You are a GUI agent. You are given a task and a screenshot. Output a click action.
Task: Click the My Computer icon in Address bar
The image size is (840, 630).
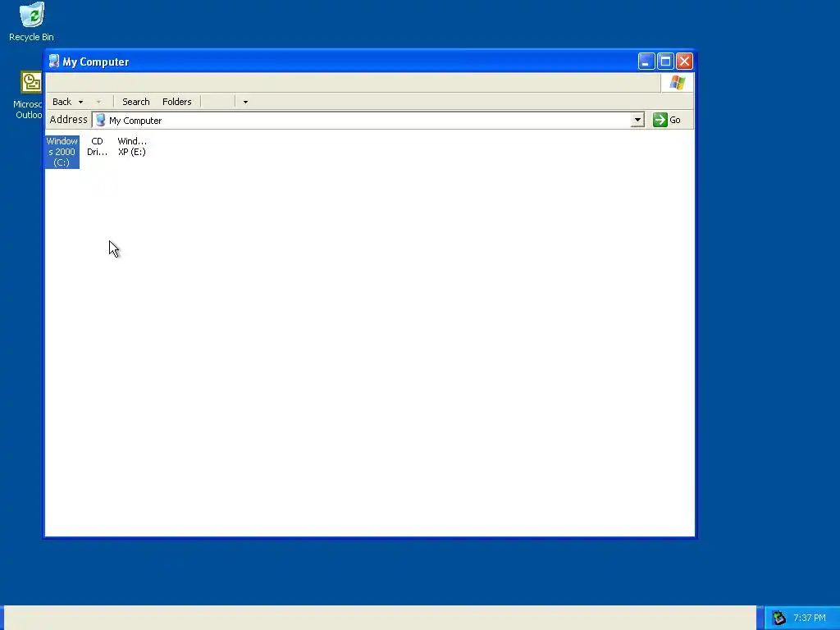(100, 120)
